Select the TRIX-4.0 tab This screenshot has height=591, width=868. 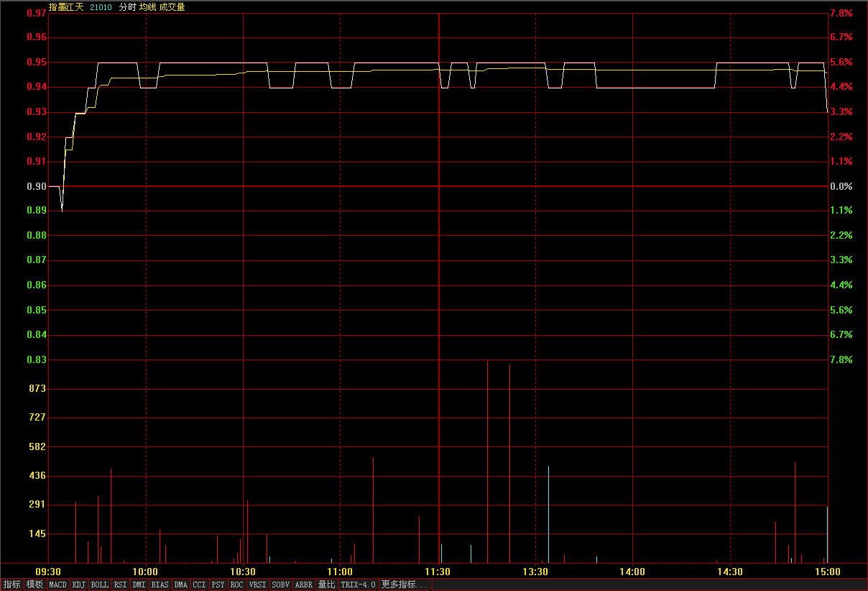point(359,585)
